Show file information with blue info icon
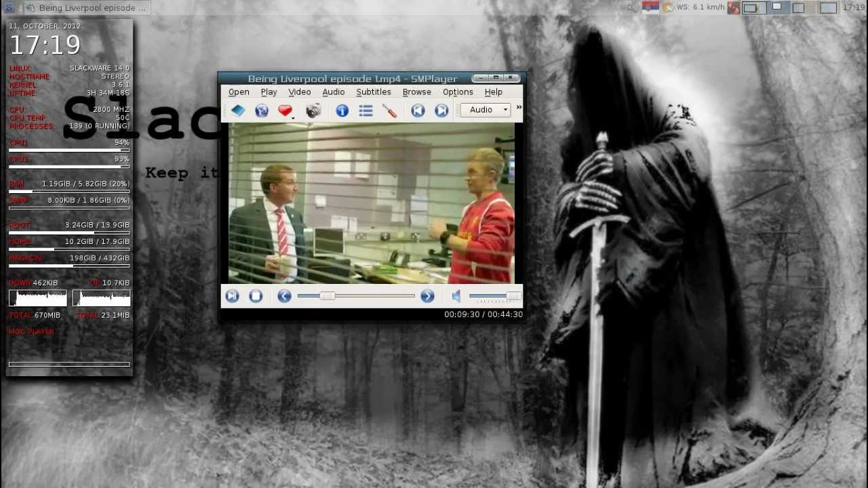This screenshot has width=868, height=488. tap(342, 110)
